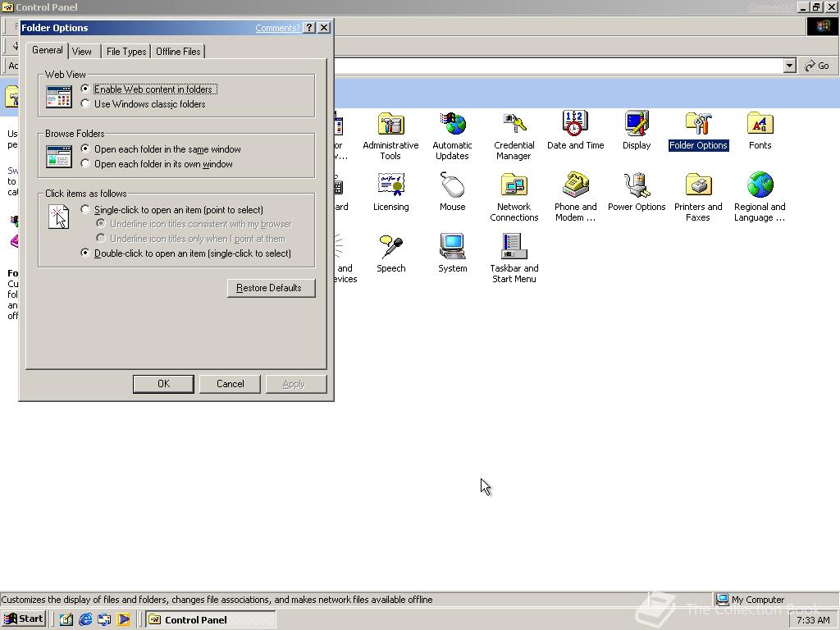This screenshot has height=630, width=840.
Task: Switch to the Offline Files tab
Action: coord(178,52)
